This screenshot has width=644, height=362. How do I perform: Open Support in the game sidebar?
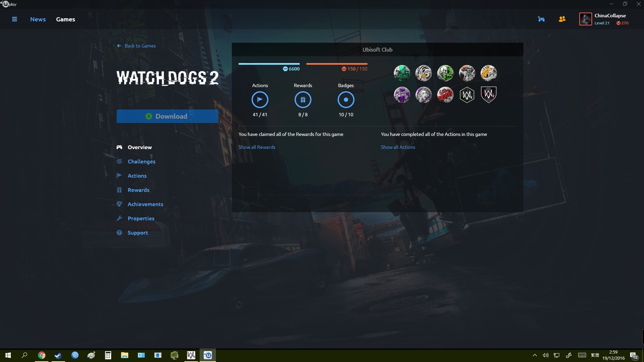tap(132, 233)
